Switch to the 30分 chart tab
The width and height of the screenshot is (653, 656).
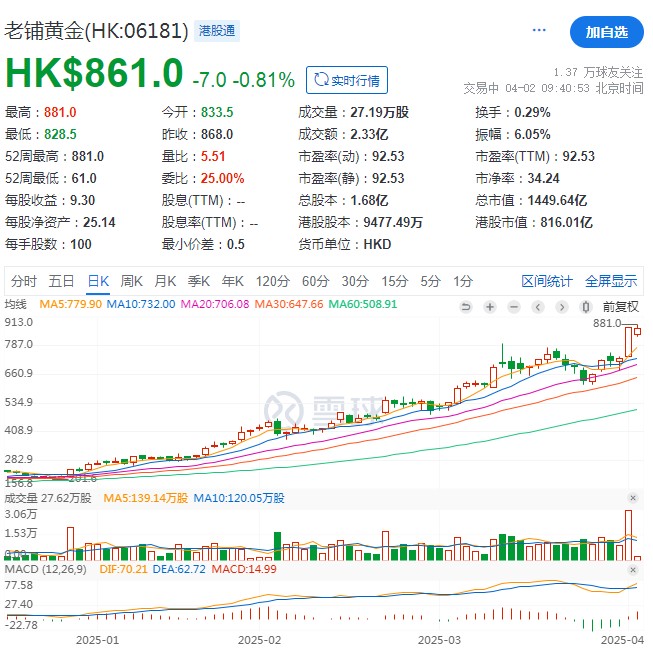[355, 281]
